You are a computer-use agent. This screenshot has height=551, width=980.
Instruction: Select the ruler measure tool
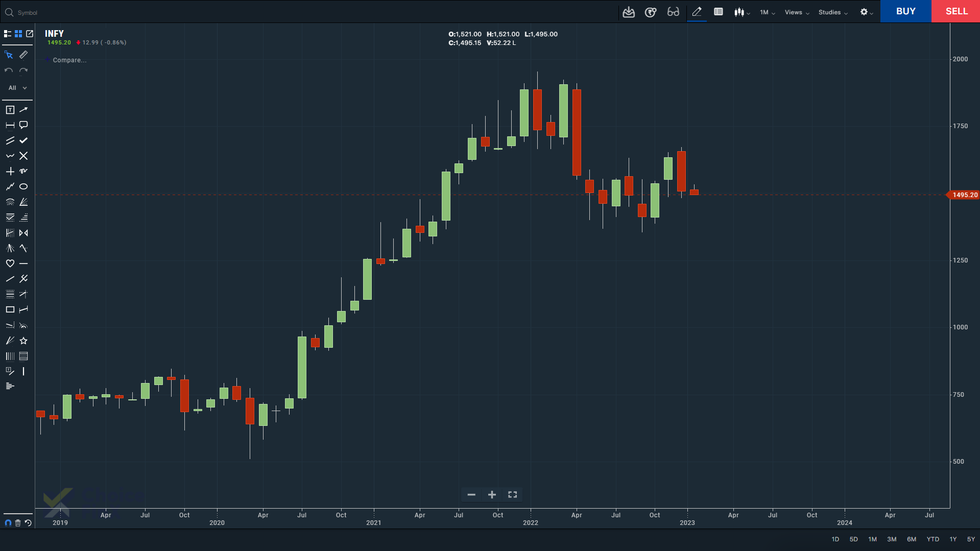[x=23, y=55]
